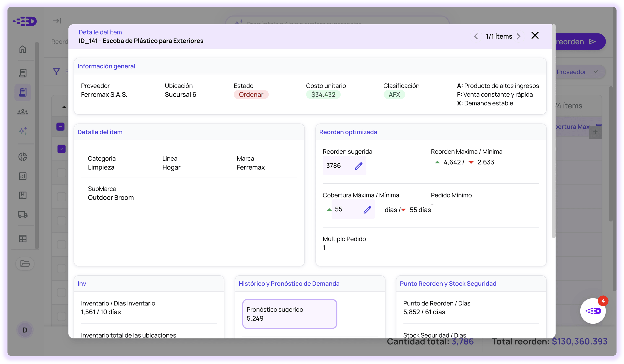Close the Detalle del ítem dialog

tap(535, 35)
